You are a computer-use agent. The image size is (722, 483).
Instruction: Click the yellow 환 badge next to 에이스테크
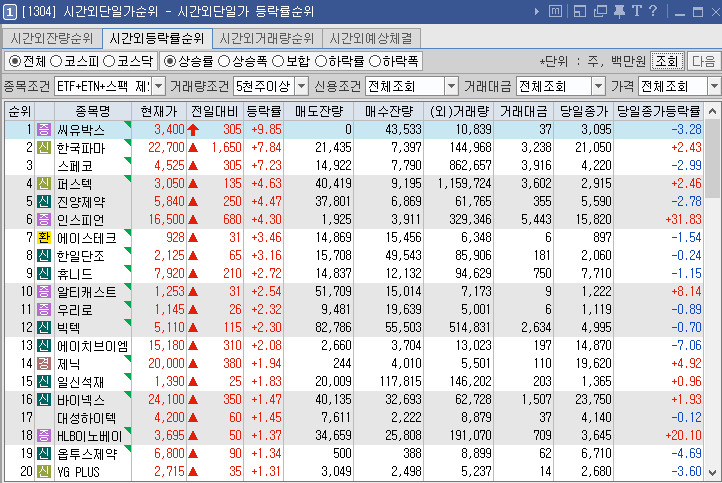[44, 237]
